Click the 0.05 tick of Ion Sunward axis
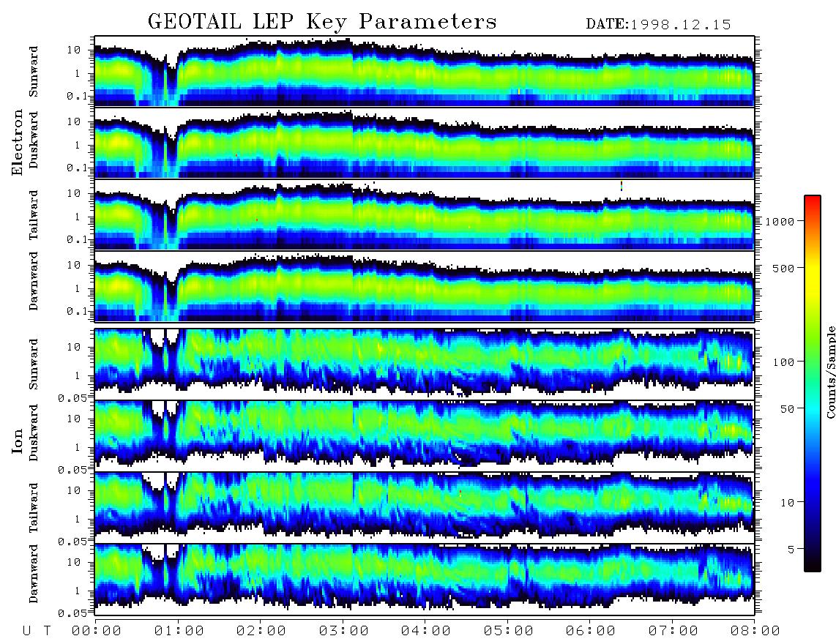The width and height of the screenshot is (836, 644). click(72, 397)
